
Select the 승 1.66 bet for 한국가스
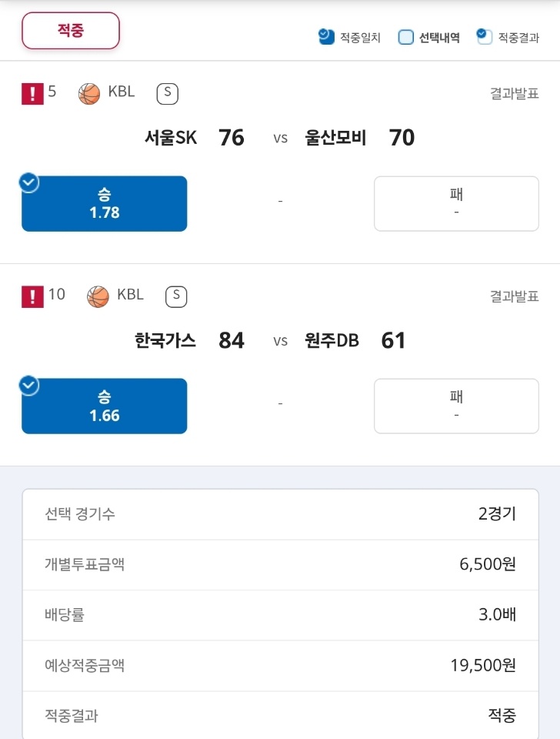click(104, 406)
